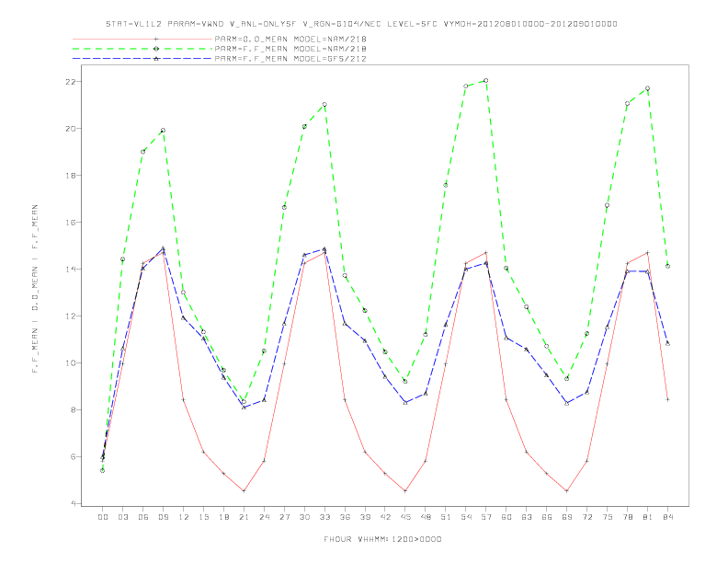Click x-axis tick label 24
The height and width of the screenshot is (563, 728).
click(264, 517)
